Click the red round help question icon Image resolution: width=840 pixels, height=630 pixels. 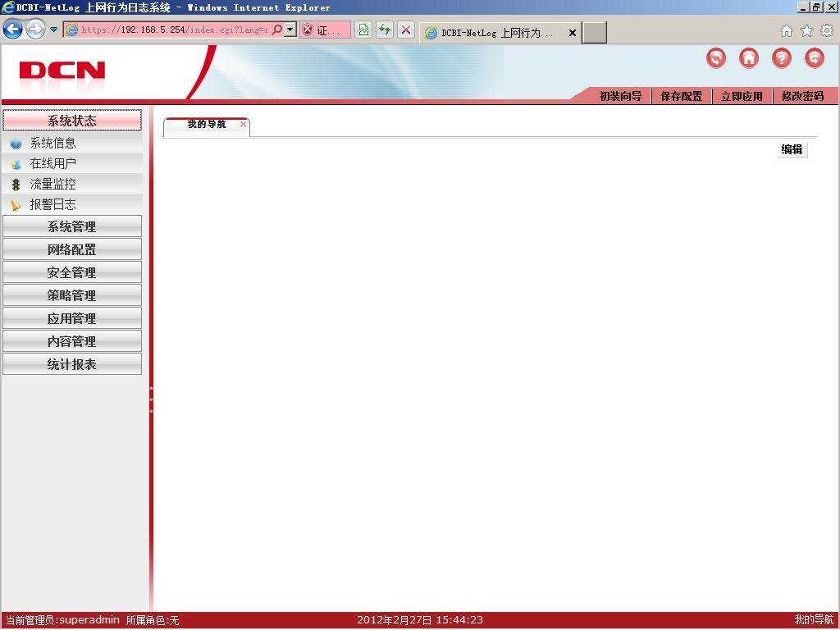click(x=782, y=58)
